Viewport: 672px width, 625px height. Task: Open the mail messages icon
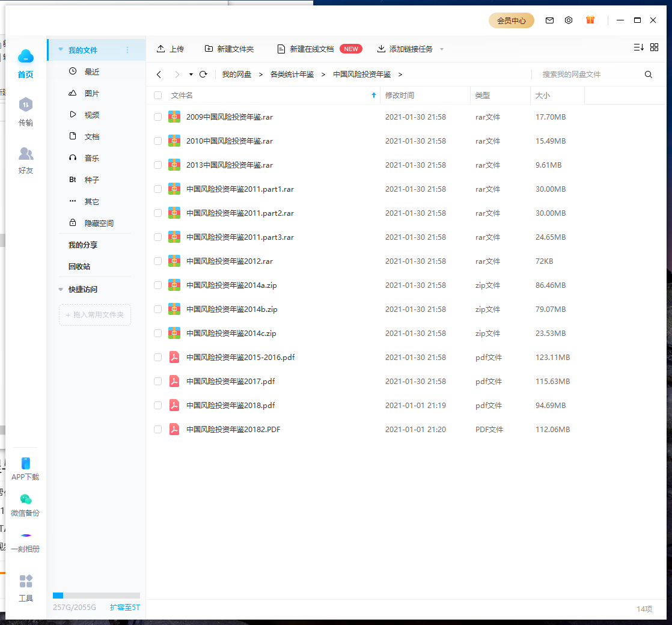[x=549, y=20]
